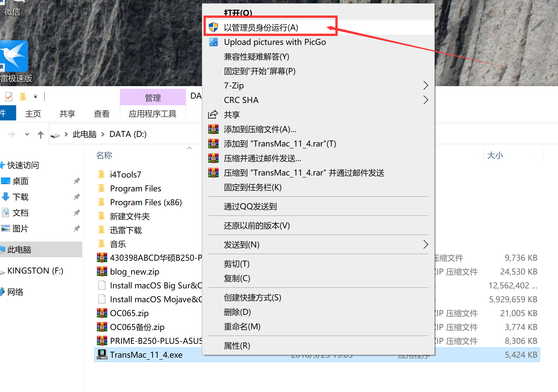
Task: Click DATA (D:) in the address bar
Action: (128, 134)
